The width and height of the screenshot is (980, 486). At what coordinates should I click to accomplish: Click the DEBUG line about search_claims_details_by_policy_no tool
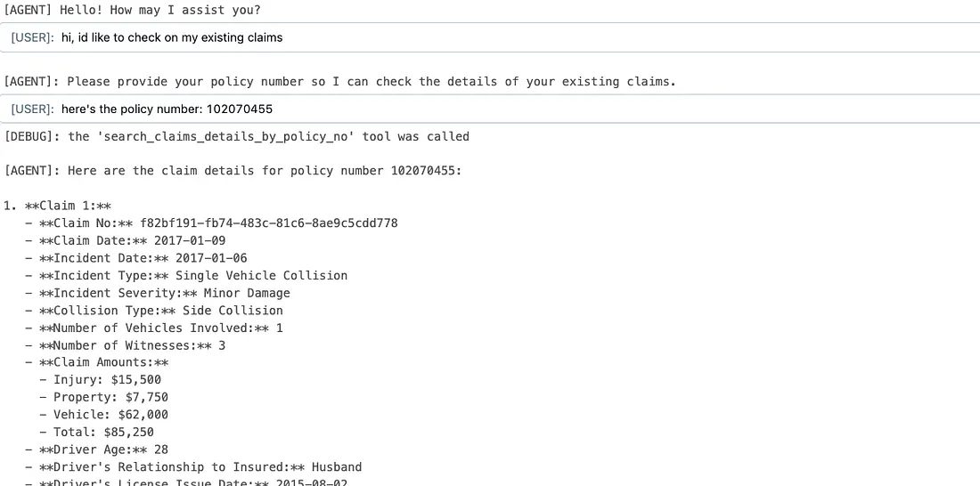pos(236,136)
